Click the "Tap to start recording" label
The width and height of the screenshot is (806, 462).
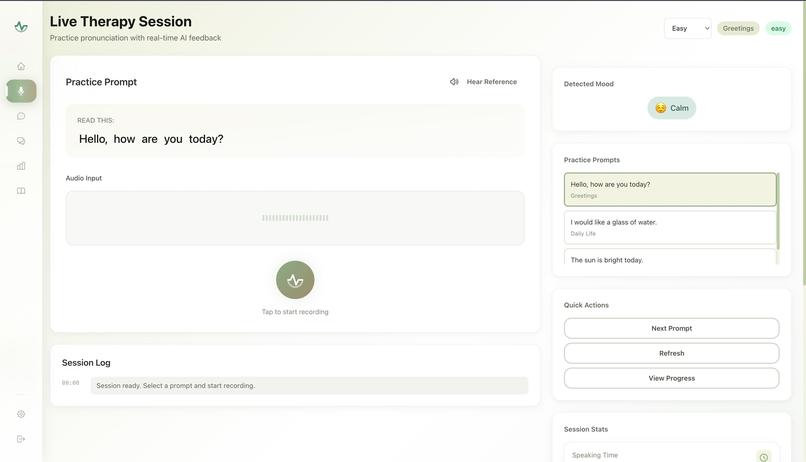pyautogui.click(x=295, y=312)
